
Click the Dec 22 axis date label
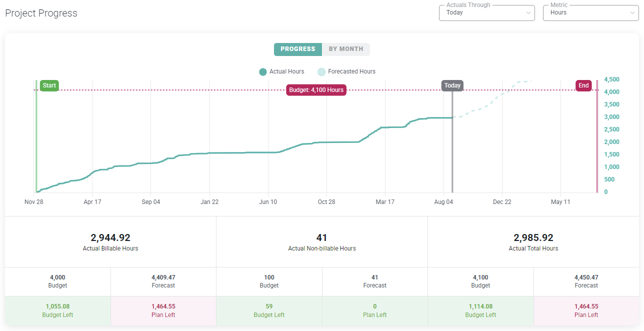[x=502, y=202]
